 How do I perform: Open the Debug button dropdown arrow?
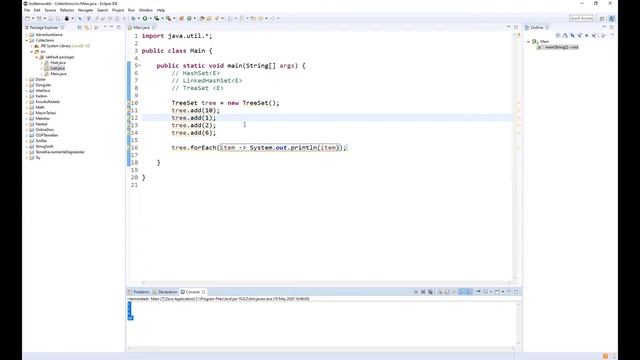(x=139, y=18)
